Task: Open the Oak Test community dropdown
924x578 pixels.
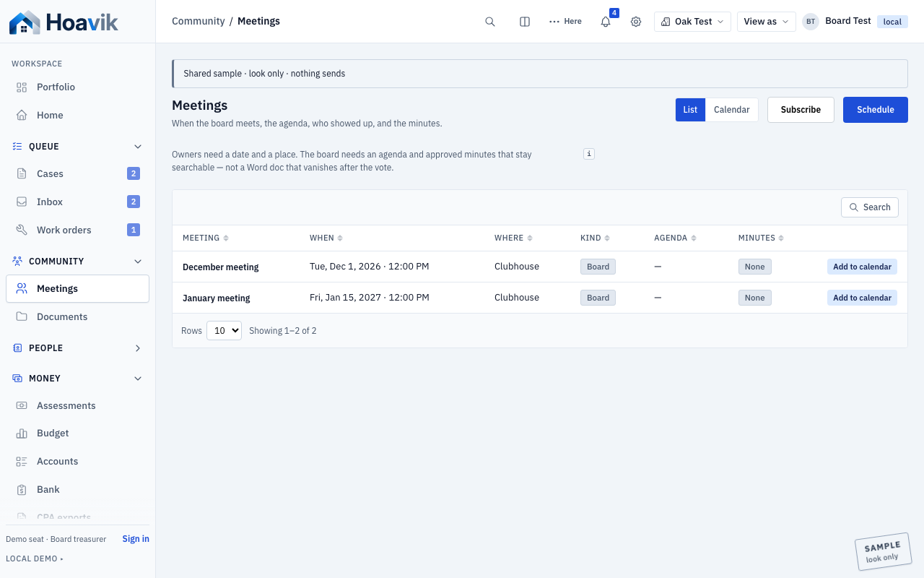Action: coord(692,22)
